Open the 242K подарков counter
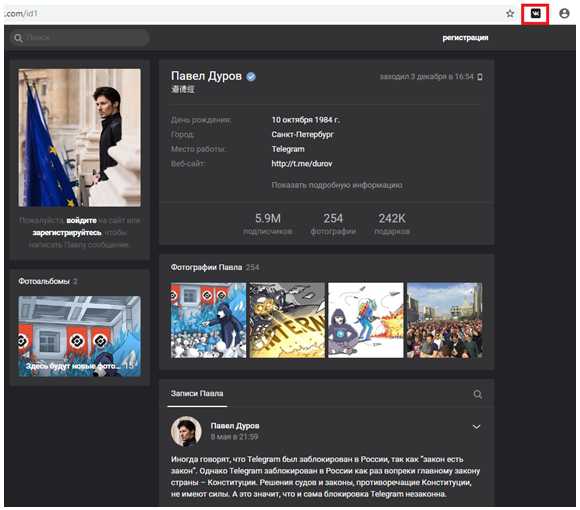 [x=392, y=224]
